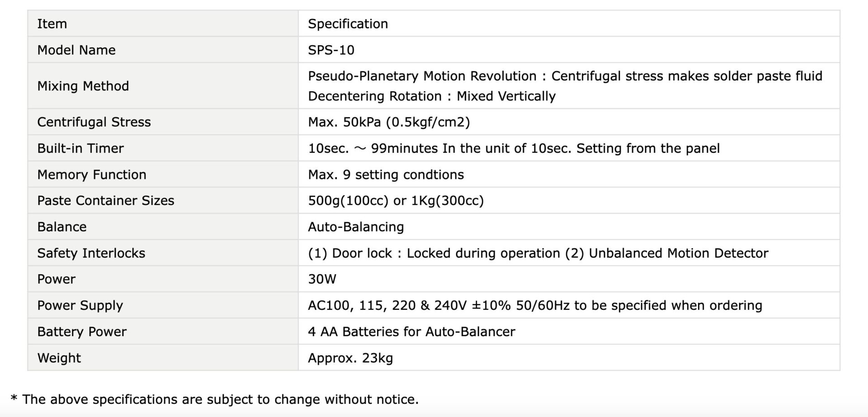Click the 'Max. 9 setting condtions' value
This screenshot has height=417, width=868.
pos(386,174)
